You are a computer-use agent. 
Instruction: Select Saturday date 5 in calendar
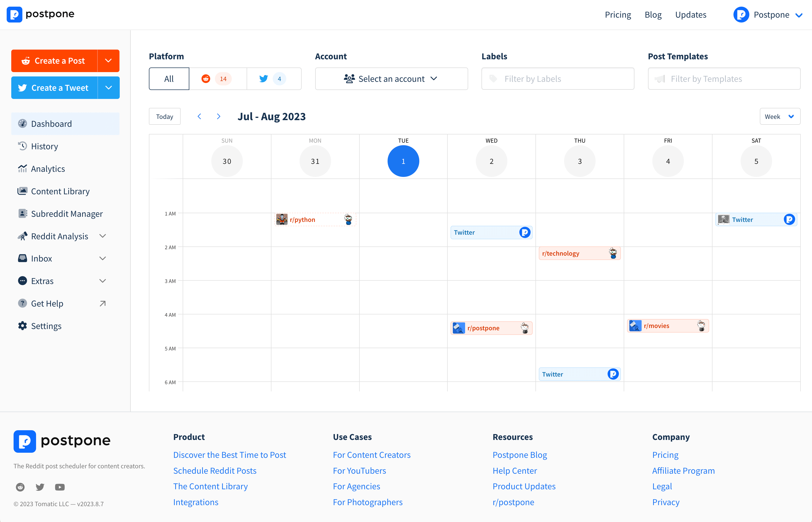[x=756, y=161]
